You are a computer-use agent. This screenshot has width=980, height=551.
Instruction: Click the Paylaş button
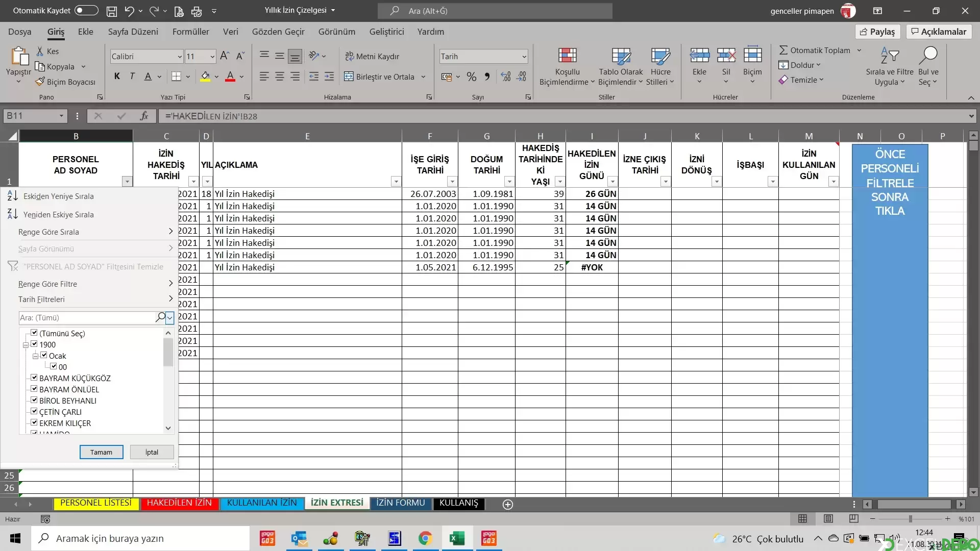coord(877,32)
